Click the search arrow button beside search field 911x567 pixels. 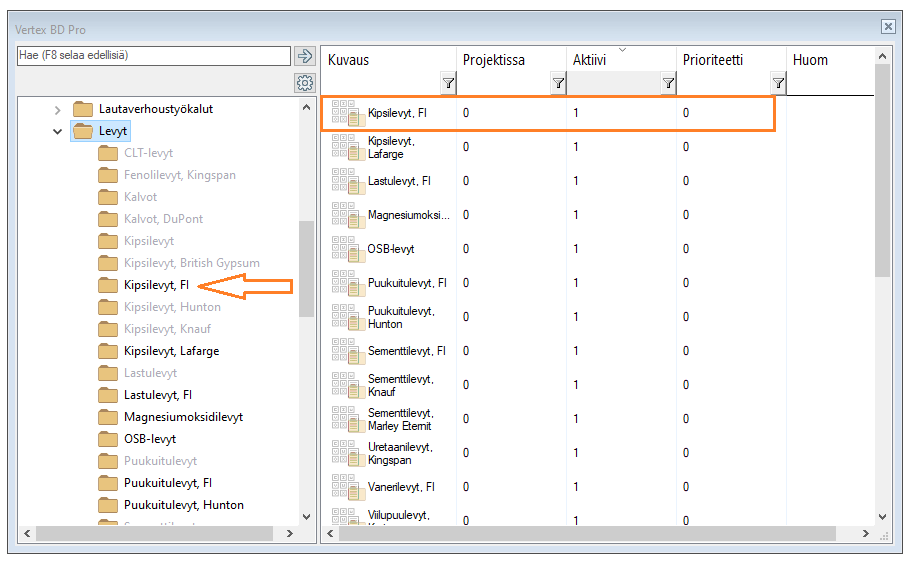pyautogui.click(x=305, y=56)
